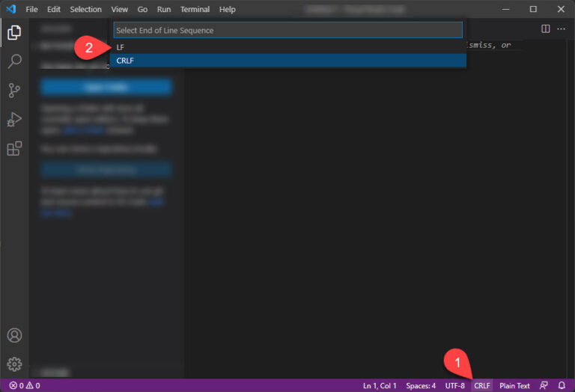The height and width of the screenshot is (392, 575).
Task: Open the Search view icon
Action: tap(14, 61)
